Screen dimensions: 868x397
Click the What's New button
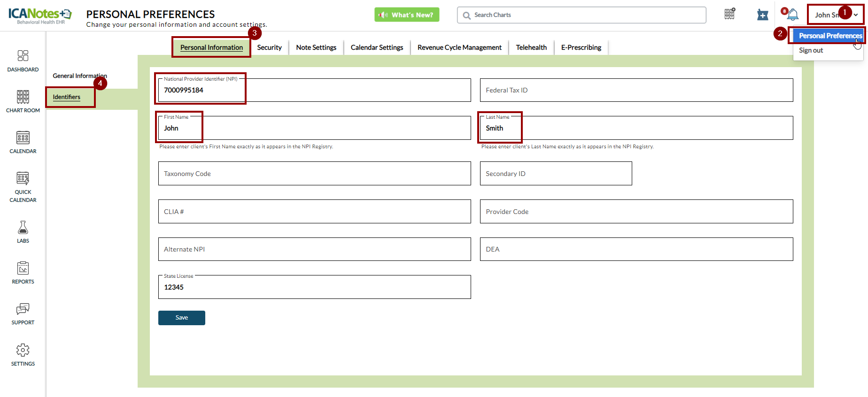click(407, 15)
